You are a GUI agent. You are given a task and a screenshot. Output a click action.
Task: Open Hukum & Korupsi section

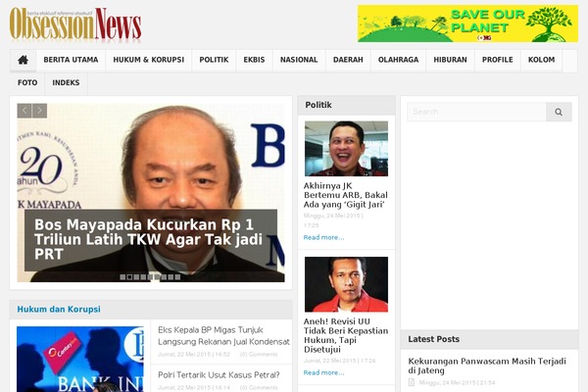[x=149, y=60]
